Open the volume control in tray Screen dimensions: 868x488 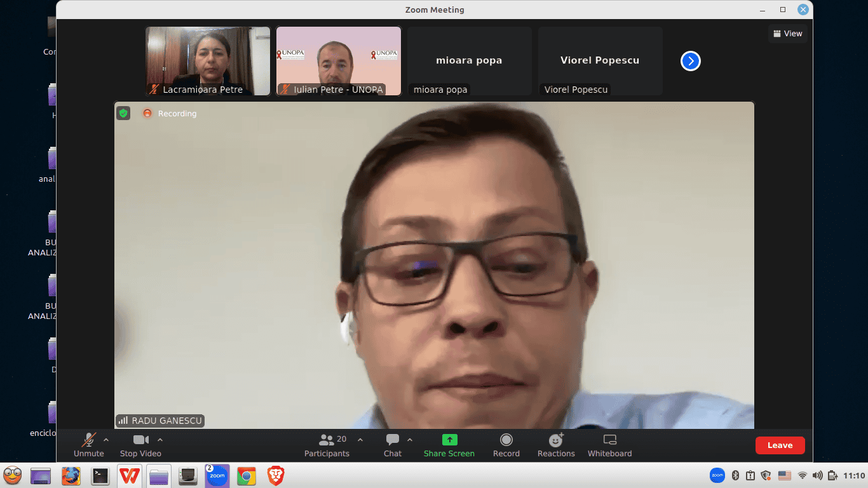pos(818,475)
